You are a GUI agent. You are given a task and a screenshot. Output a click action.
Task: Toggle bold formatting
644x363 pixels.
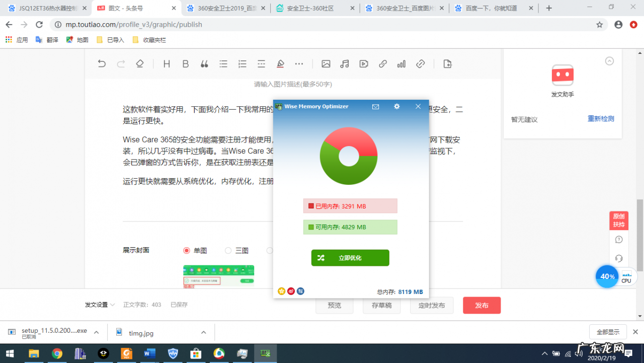click(185, 63)
